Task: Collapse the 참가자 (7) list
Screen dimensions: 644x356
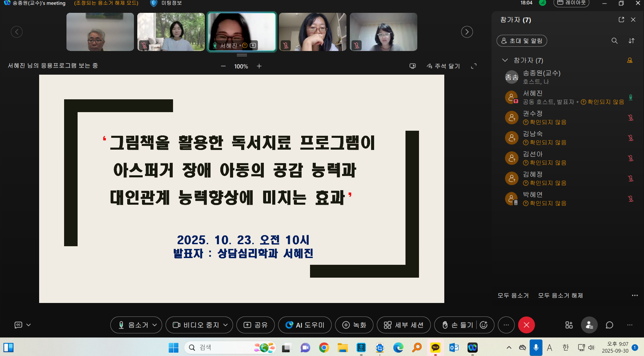Action: pyautogui.click(x=505, y=60)
